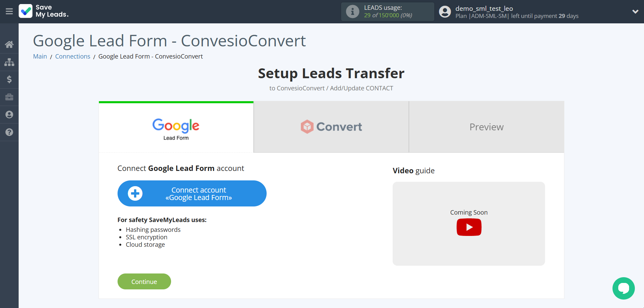Select the Google Lead Form tab

click(x=176, y=127)
